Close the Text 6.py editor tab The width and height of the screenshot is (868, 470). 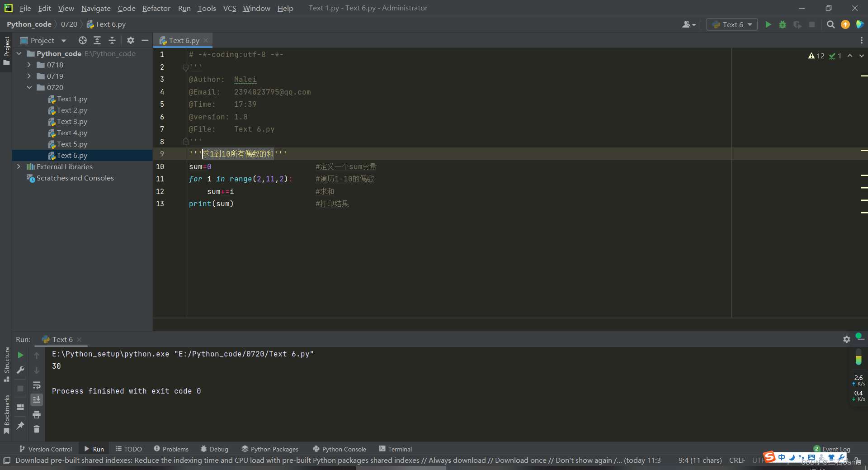click(x=206, y=40)
